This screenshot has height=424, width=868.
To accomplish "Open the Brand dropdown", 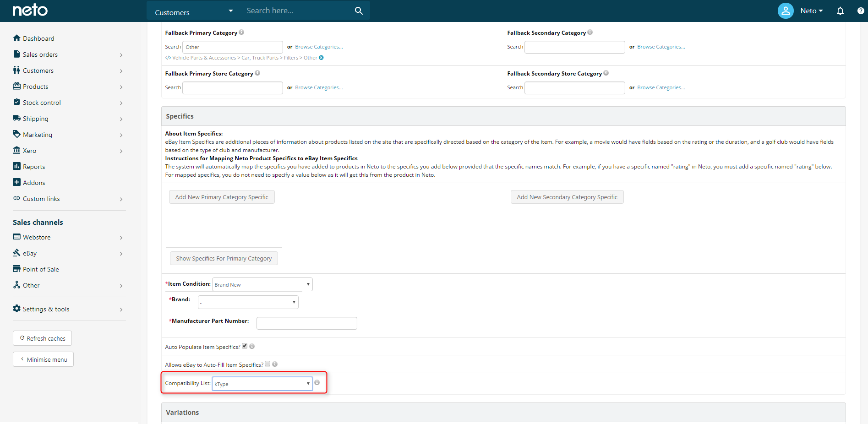I will point(248,302).
